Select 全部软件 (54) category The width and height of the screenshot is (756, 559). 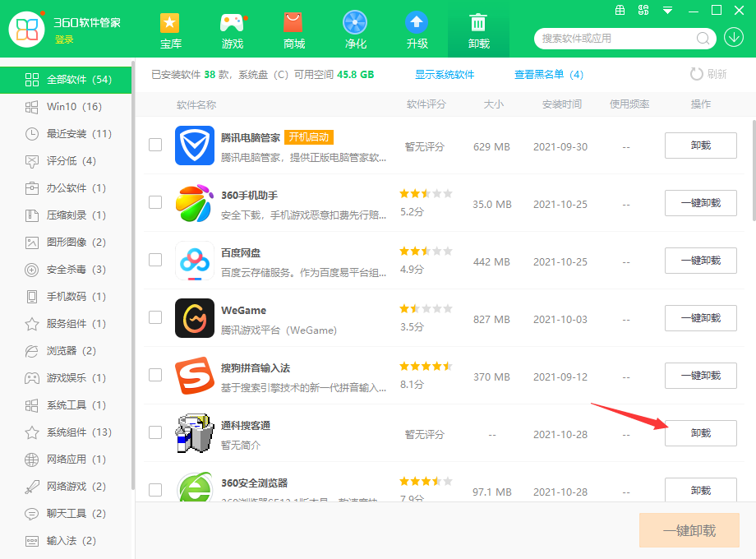(66, 80)
